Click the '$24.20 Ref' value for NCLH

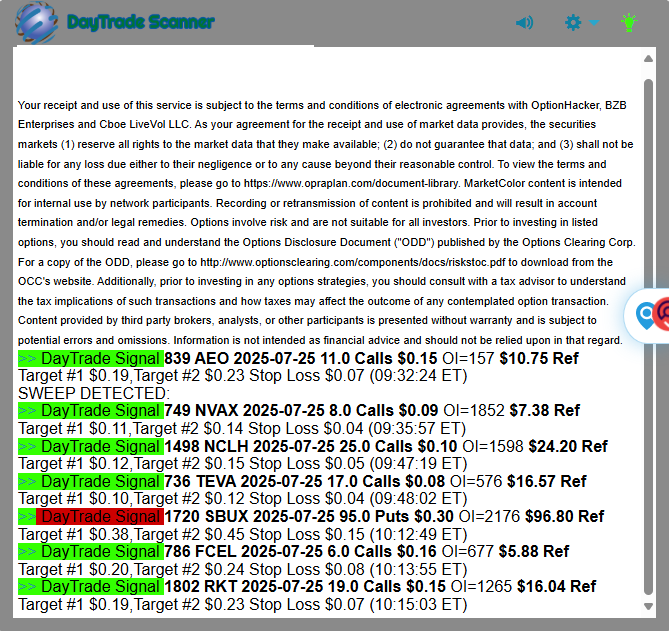tap(568, 446)
